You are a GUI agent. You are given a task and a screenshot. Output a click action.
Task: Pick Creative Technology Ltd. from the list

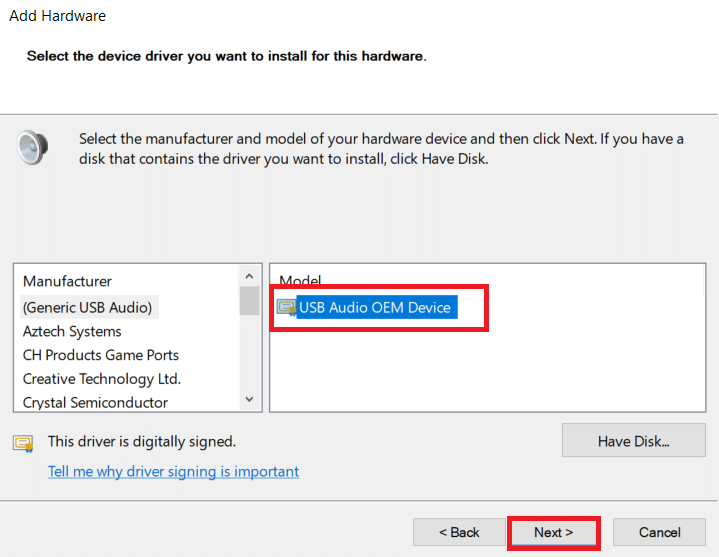coord(102,379)
